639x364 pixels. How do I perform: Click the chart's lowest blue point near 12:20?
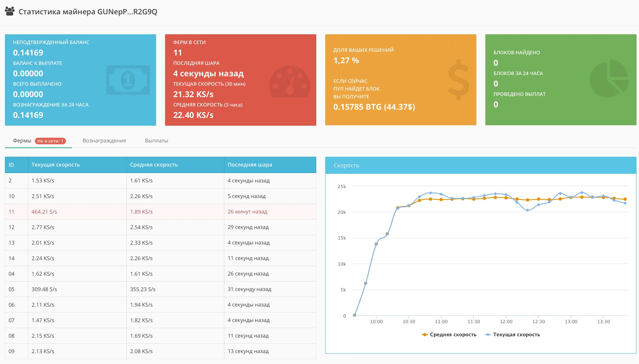tap(528, 210)
